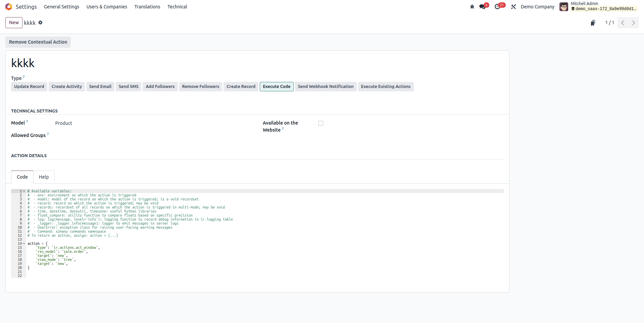Viewport: 644px width, 323px height.
Task: Click the wrench tools icon in navbar
Action: coord(513,7)
